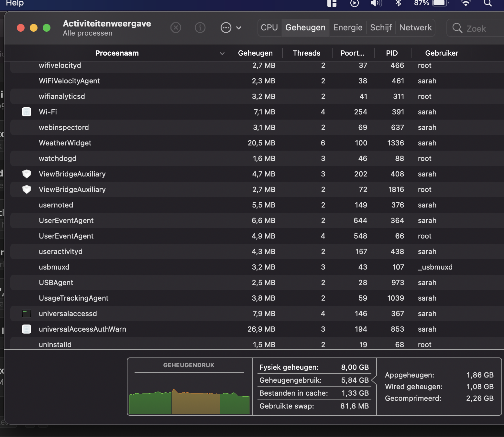The width and height of the screenshot is (504, 437).
Task: Click the volume icon in the menu bar
Action: click(x=376, y=3)
